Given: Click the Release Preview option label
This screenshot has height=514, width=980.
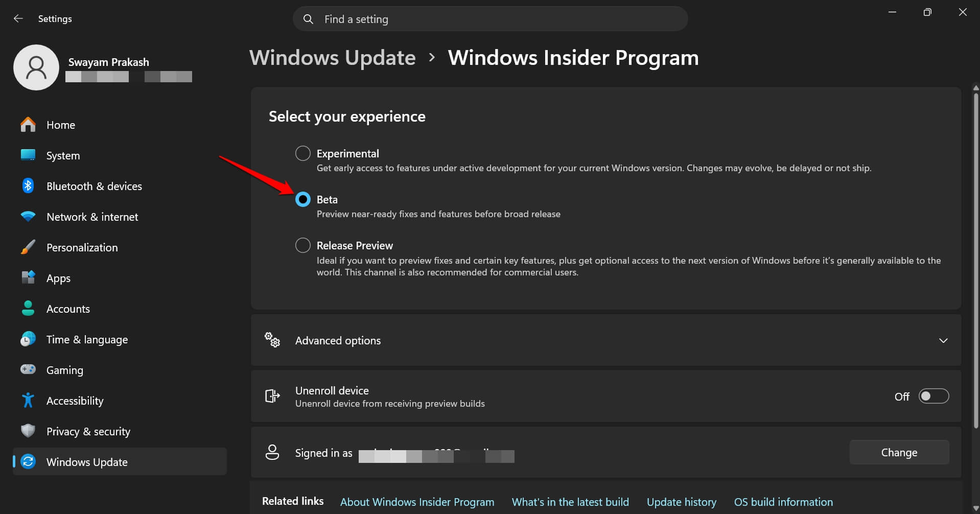Looking at the screenshot, I should [355, 245].
